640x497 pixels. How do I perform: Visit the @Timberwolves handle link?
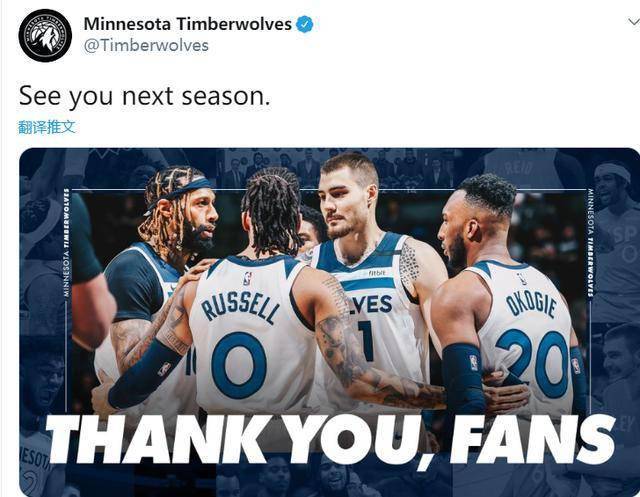(x=146, y=45)
